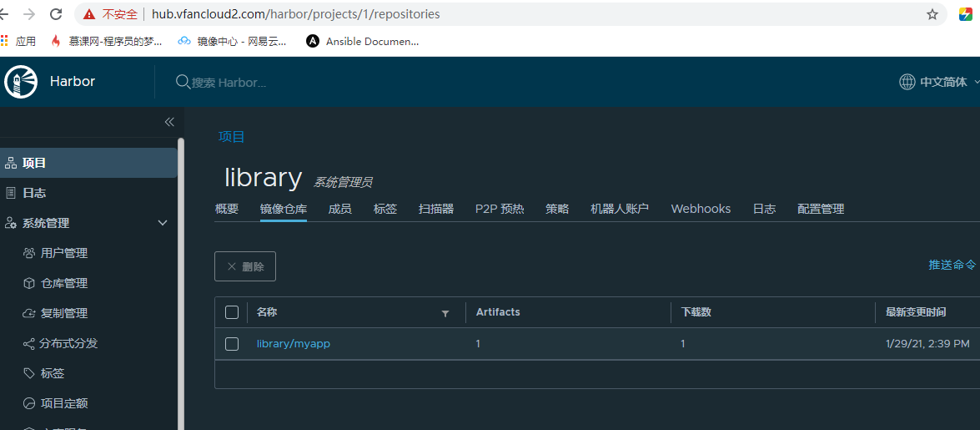Select 用户管理 in sidebar
The image size is (980, 430).
[x=63, y=253]
